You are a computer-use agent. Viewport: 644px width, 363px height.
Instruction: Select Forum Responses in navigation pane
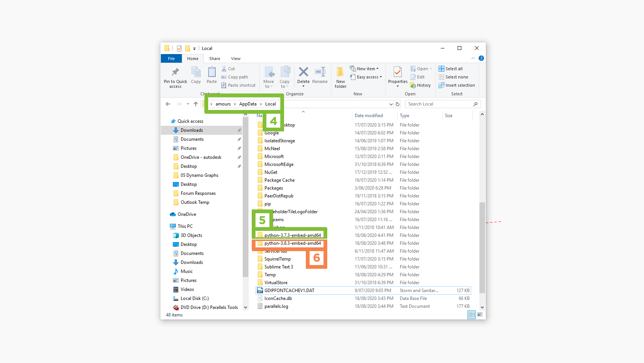[x=198, y=193]
